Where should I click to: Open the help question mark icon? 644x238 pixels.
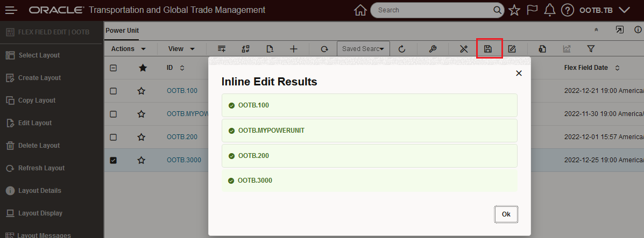click(x=567, y=10)
